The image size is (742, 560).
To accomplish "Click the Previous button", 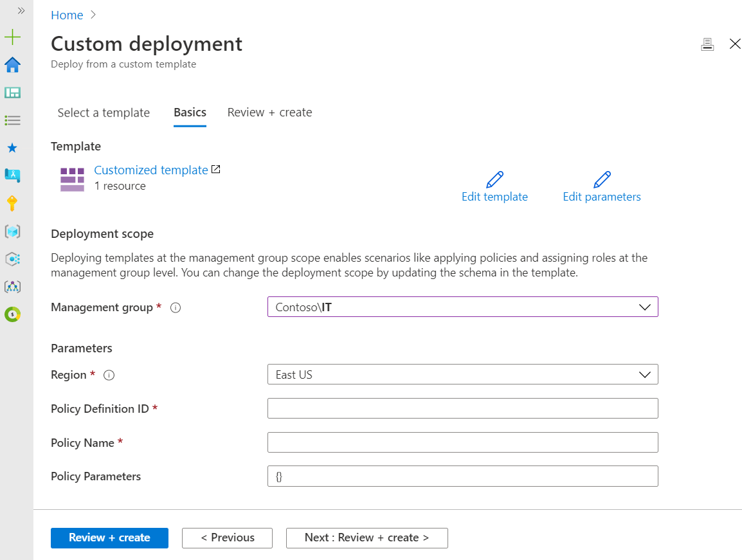I will (227, 537).
